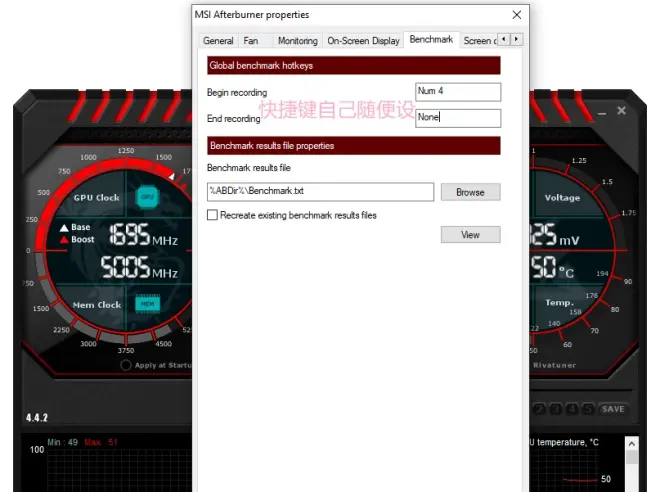660x492 pixels.
Task: Click the Voltage gauge label
Action: [562, 198]
